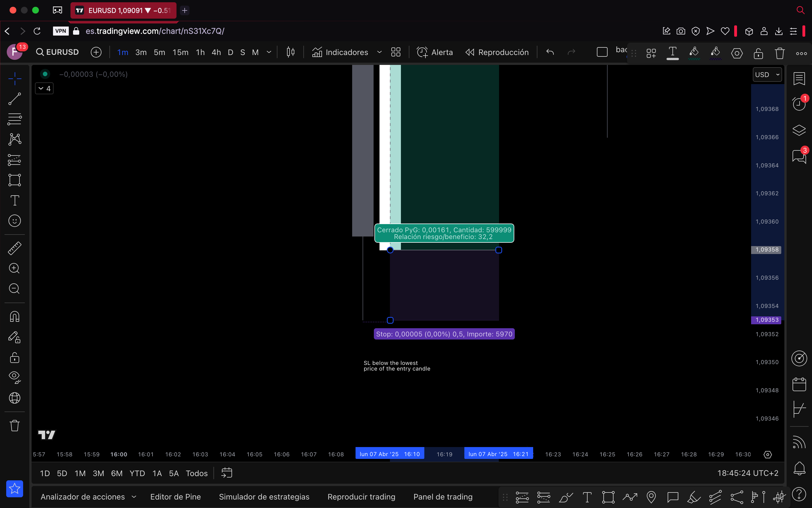
Task: Expand the Analizador de acciones dropdown
Action: click(x=134, y=497)
